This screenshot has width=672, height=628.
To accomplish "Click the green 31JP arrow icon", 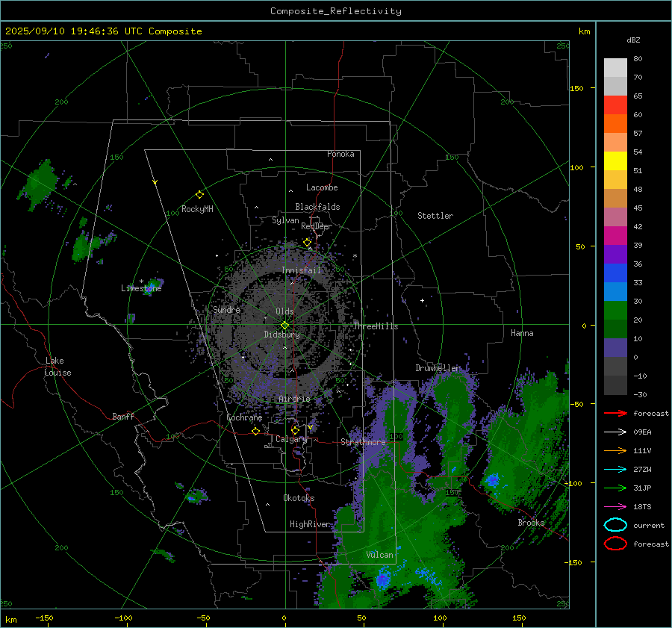I will [615, 488].
